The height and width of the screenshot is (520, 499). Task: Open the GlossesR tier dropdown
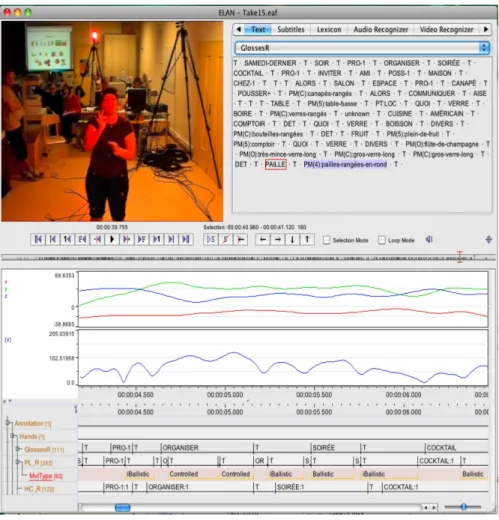tap(362, 48)
